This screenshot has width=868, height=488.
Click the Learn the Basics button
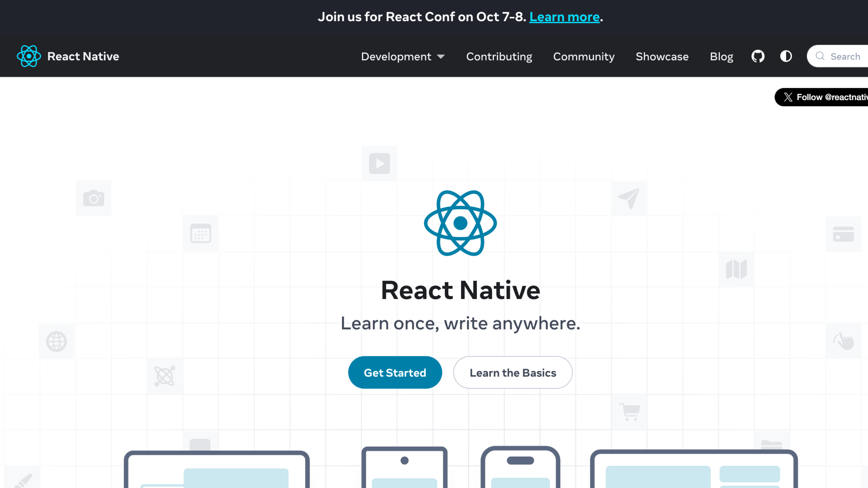click(x=512, y=372)
